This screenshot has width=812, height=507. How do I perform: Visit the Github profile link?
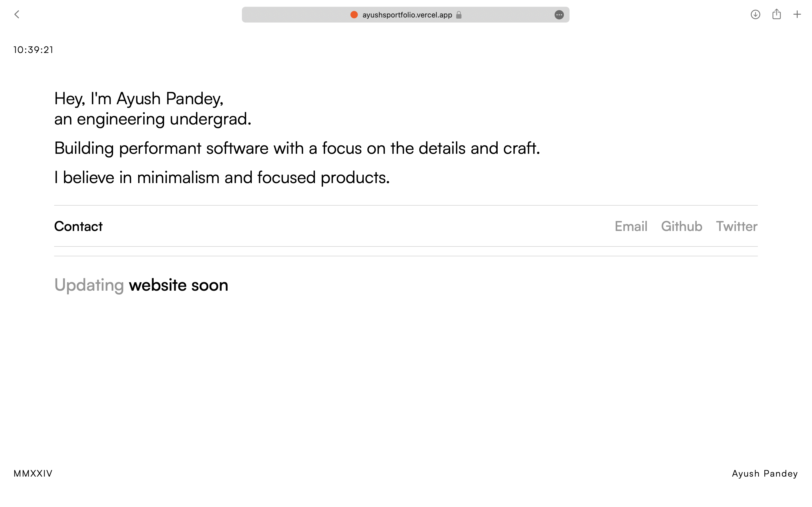681,226
